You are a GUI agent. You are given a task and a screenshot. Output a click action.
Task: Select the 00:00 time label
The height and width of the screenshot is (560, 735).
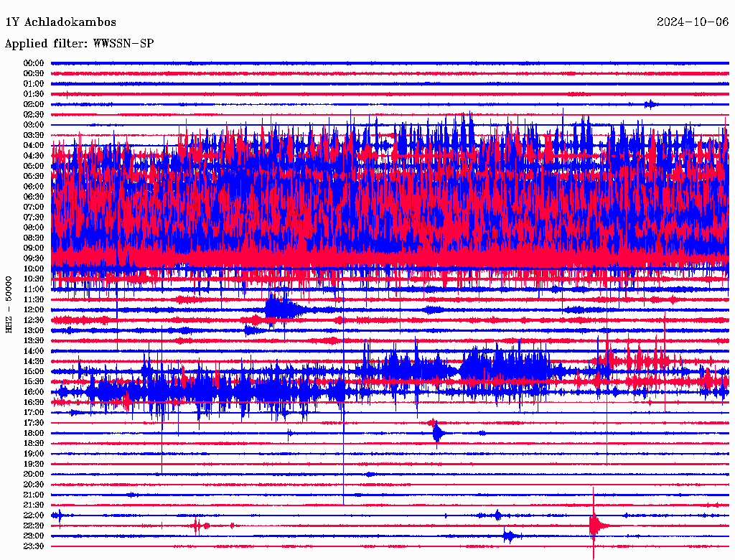[34, 63]
